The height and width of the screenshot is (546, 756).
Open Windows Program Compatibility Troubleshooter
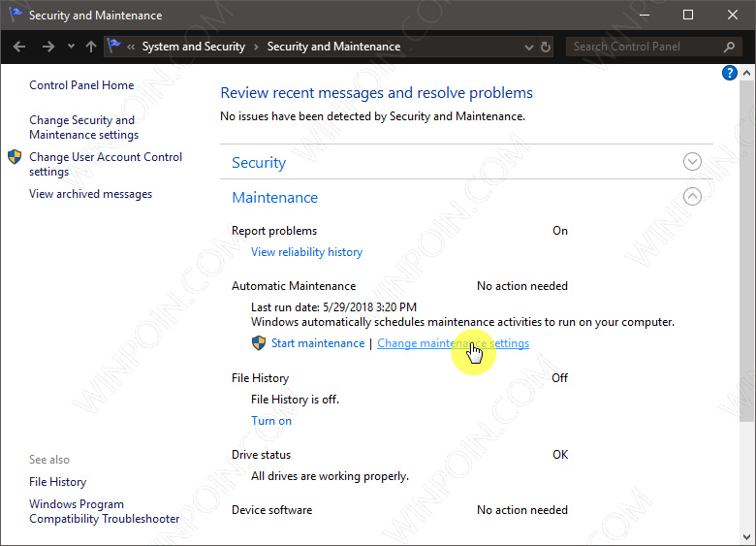point(104,511)
